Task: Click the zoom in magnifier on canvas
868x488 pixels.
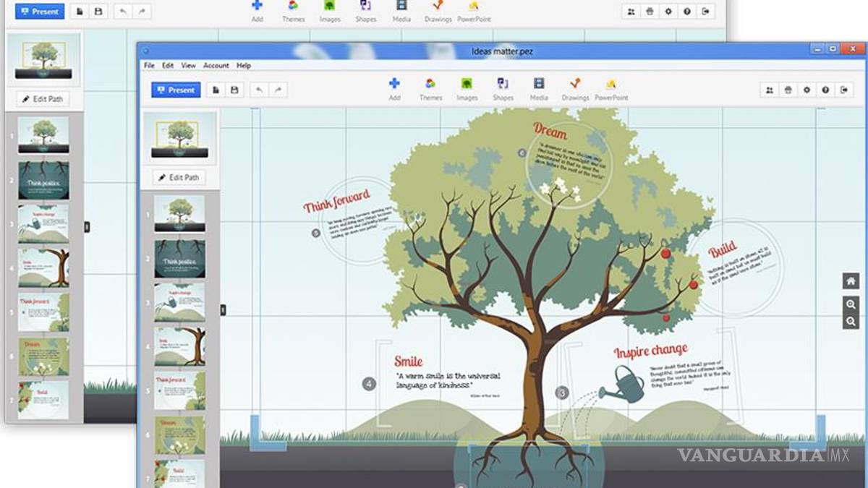Action: point(851,304)
